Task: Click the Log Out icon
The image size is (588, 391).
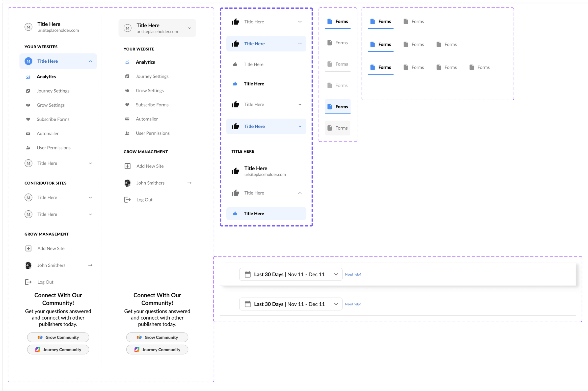Action: click(28, 282)
